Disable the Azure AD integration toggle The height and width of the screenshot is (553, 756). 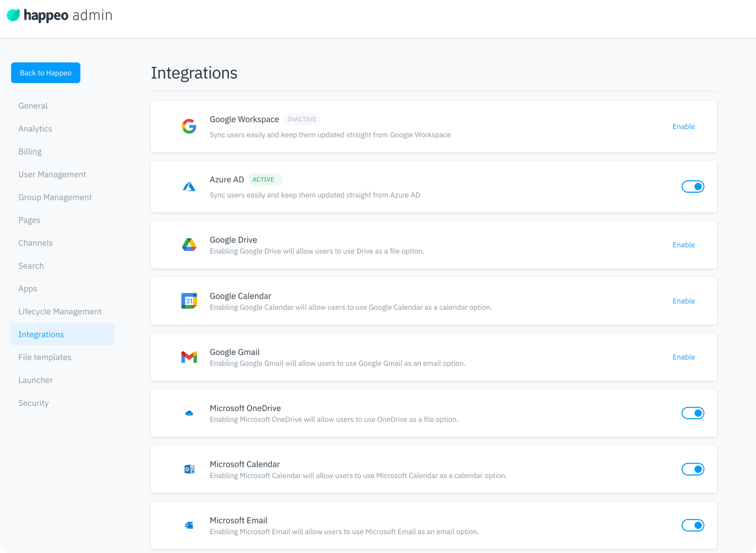pos(693,186)
